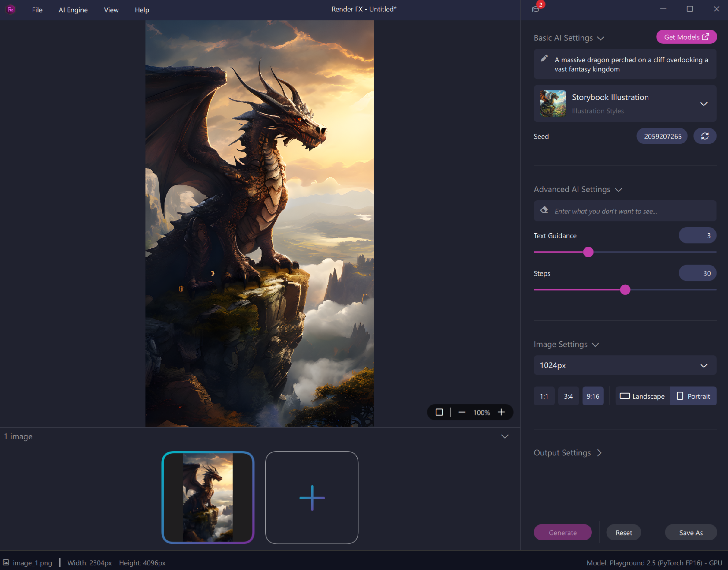Open the AI Engine menu
Image resolution: width=728 pixels, height=570 pixels.
[73, 10]
